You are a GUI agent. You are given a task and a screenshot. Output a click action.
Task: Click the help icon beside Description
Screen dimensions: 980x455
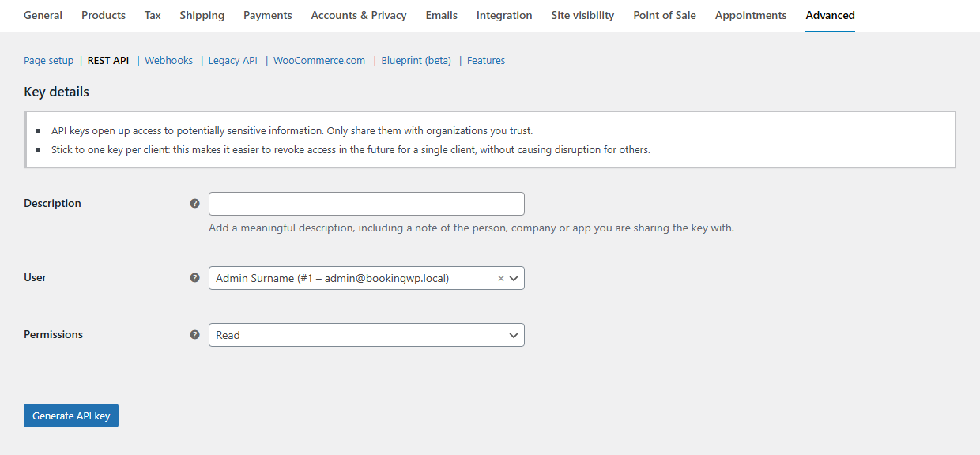click(194, 203)
